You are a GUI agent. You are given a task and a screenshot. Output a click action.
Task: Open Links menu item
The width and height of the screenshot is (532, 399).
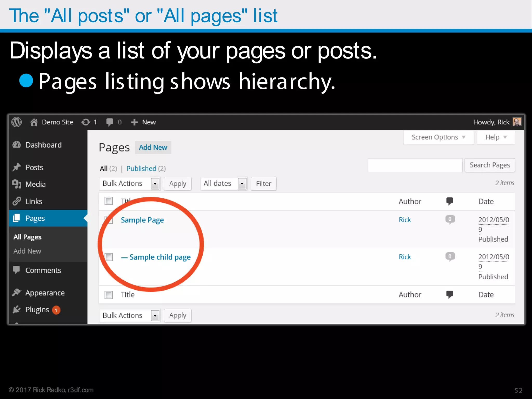tap(34, 201)
